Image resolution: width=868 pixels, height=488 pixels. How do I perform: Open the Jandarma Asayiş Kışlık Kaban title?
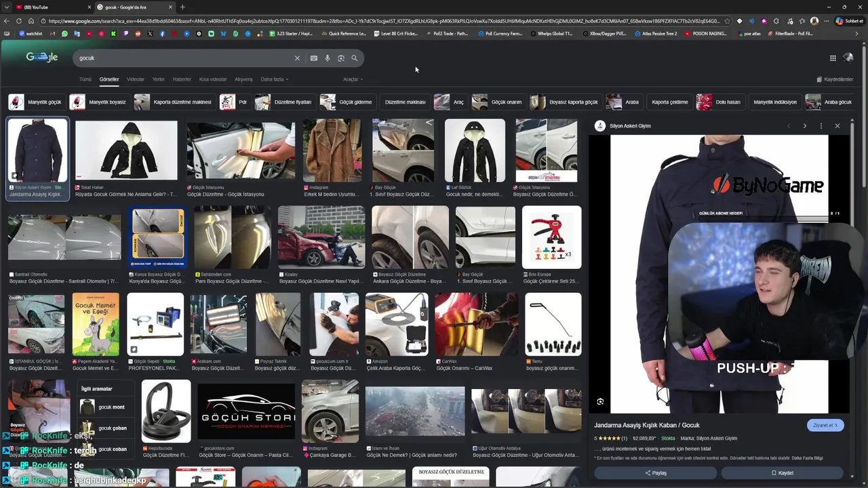click(647, 425)
